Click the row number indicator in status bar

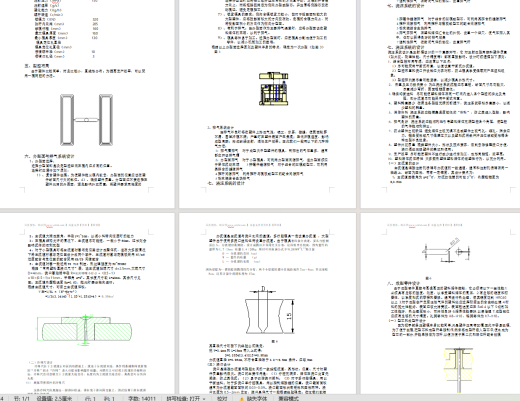(x=90, y=398)
